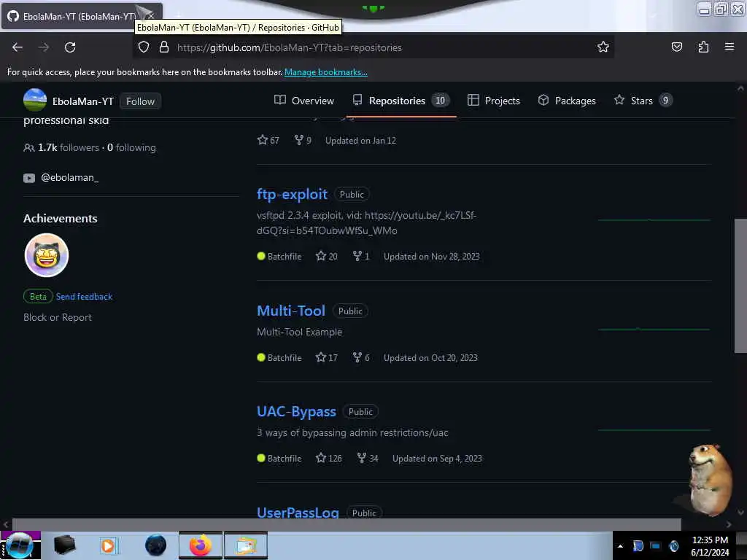View ftp-exploit's 1 fork
Image resolution: width=747 pixels, height=560 pixels.
[x=361, y=256]
